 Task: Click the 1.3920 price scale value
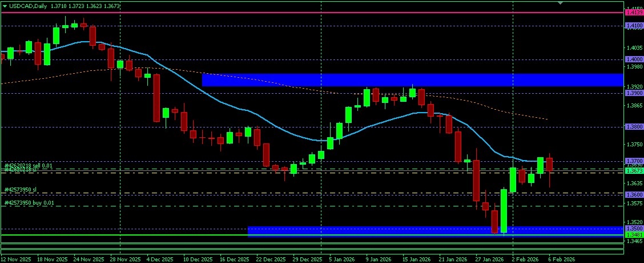pyautogui.click(x=634, y=87)
